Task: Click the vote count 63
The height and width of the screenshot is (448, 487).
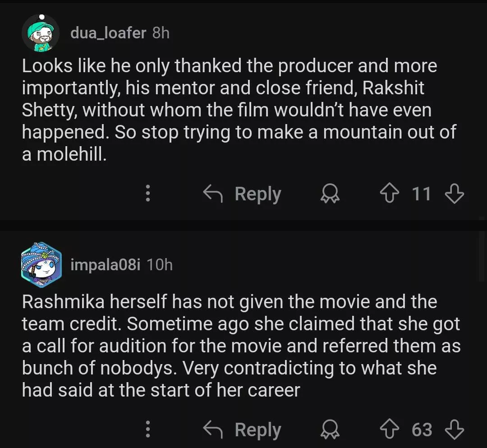Action: (422, 430)
